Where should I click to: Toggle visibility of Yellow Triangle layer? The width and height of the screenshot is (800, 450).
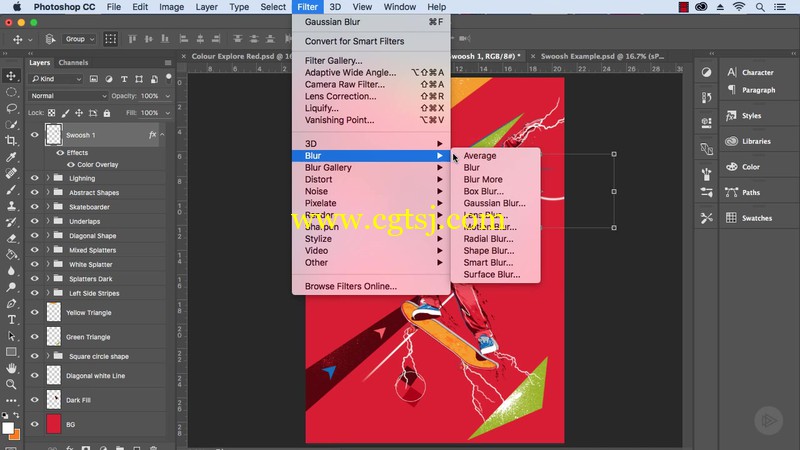[35, 312]
